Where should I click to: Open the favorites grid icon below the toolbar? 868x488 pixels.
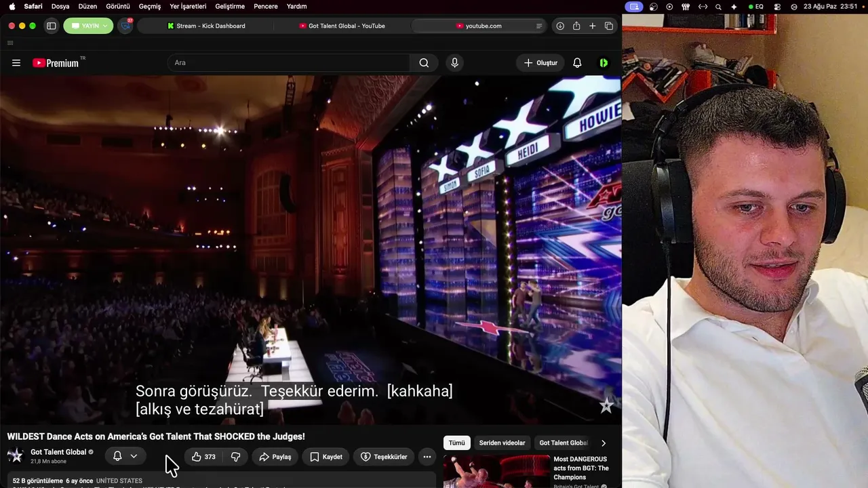tap(10, 43)
